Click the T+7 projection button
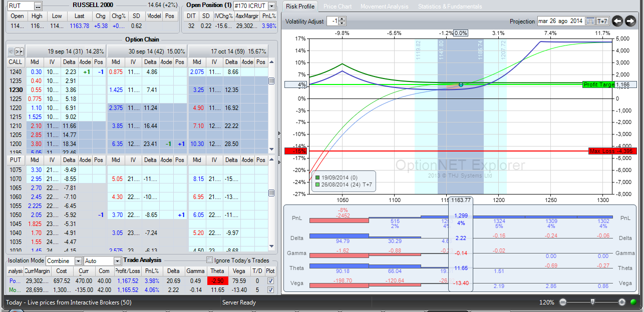 (x=602, y=21)
